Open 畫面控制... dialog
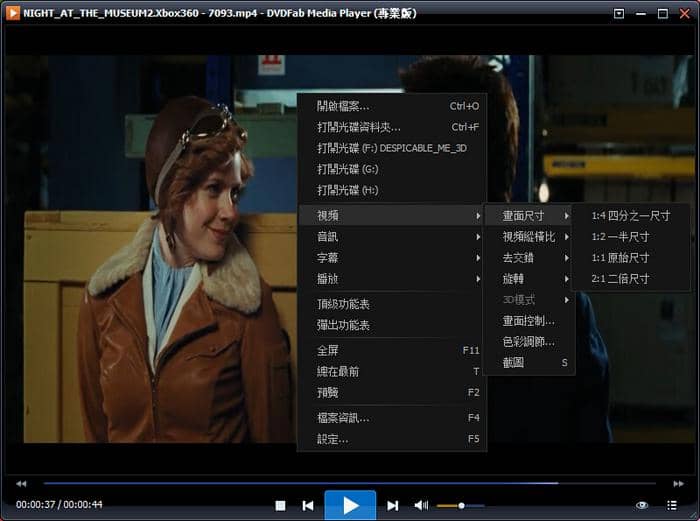The width and height of the screenshot is (700, 521). coord(529,321)
